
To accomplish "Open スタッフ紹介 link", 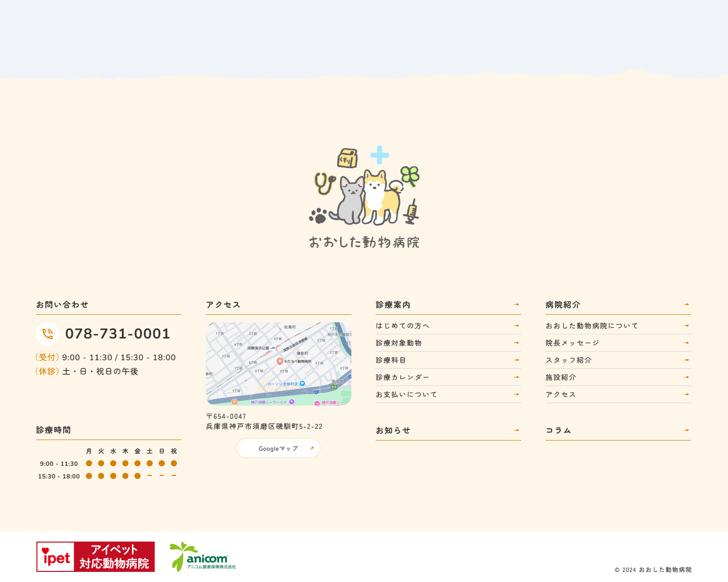I will [568, 360].
